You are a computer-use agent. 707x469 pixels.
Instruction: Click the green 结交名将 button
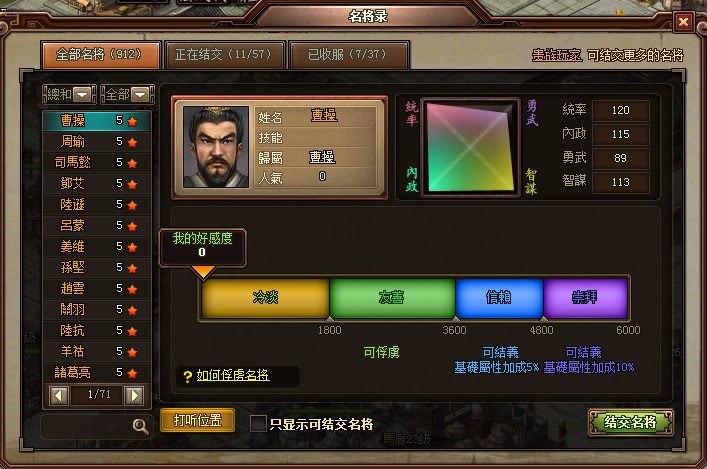631,423
